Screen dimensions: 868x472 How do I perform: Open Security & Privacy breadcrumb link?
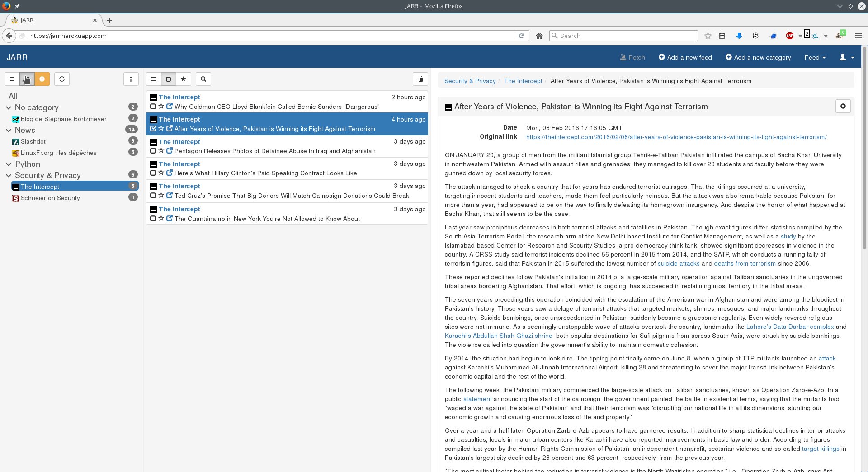click(x=470, y=81)
